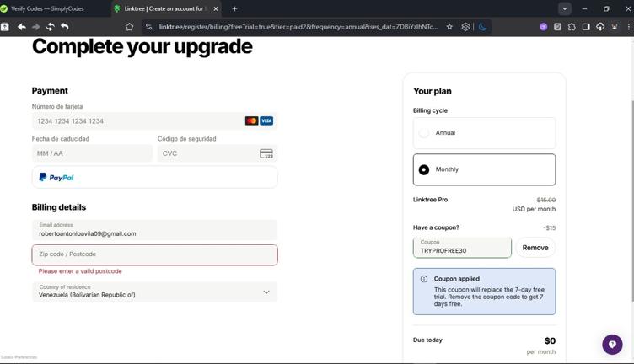Click the cloud upload toolbar icon
634x364 pixels.
pyautogui.click(x=600, y=27)
